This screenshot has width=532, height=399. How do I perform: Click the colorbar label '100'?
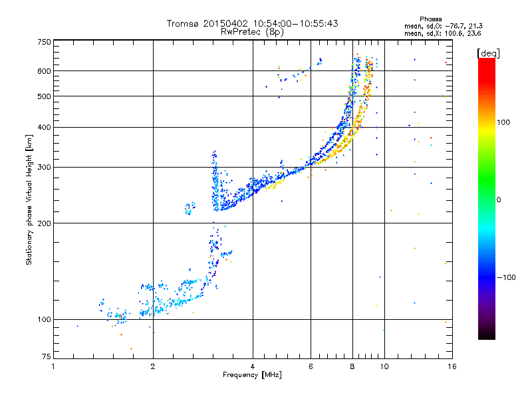click(x=503, y=122)
